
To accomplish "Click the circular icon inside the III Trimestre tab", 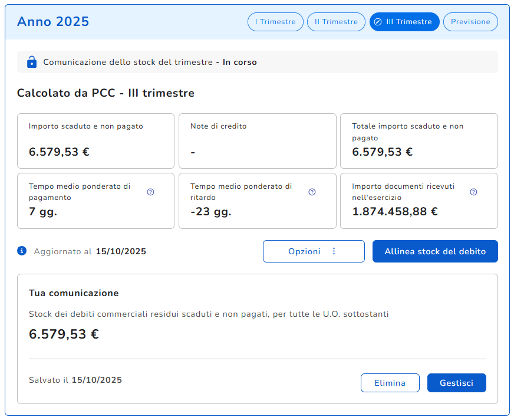I will coord(378,22).
